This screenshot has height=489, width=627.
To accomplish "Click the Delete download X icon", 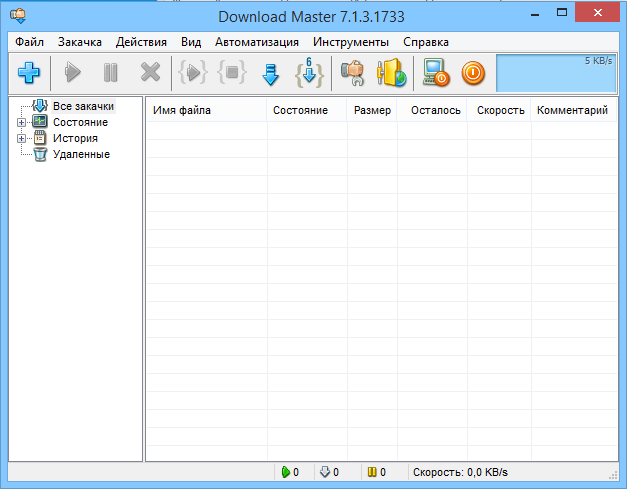I will [150, 73].
